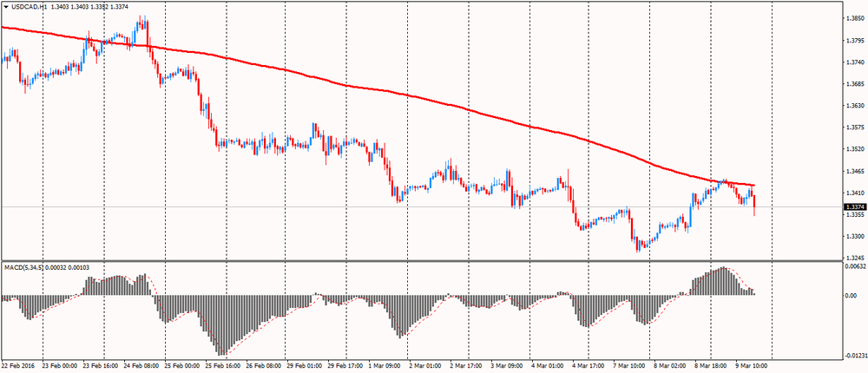Click the 2 Mar 17:00 time label

pyautogui.click(x=466, y=366)
